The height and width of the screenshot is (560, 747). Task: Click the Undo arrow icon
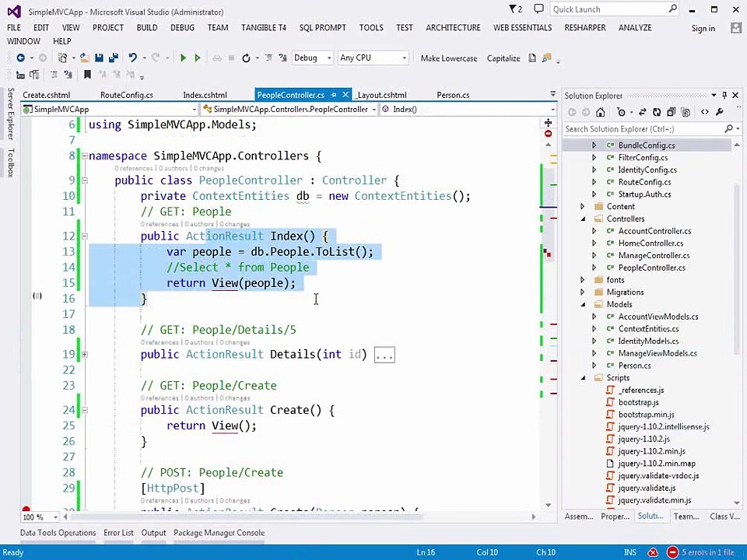[133, 58]
